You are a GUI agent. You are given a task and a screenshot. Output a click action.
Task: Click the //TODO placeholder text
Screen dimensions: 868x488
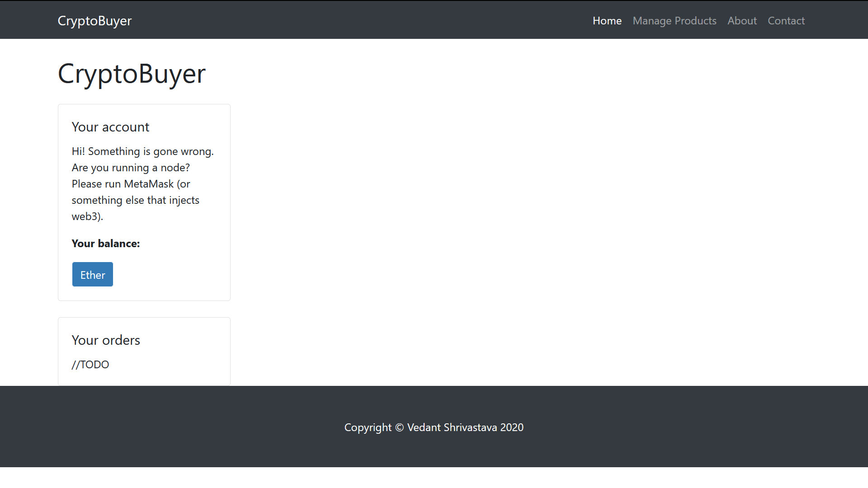coord(90,365)
